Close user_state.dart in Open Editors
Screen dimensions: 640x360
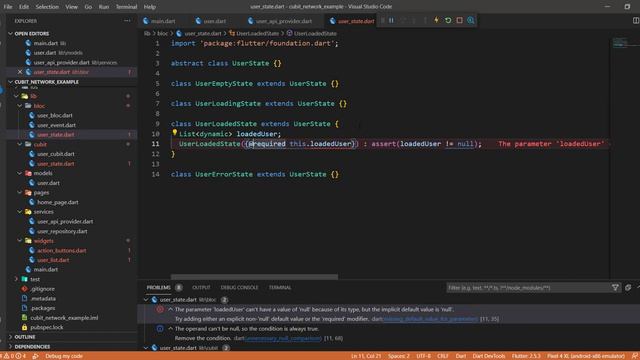pyautogui.click(x=20, y=72)
